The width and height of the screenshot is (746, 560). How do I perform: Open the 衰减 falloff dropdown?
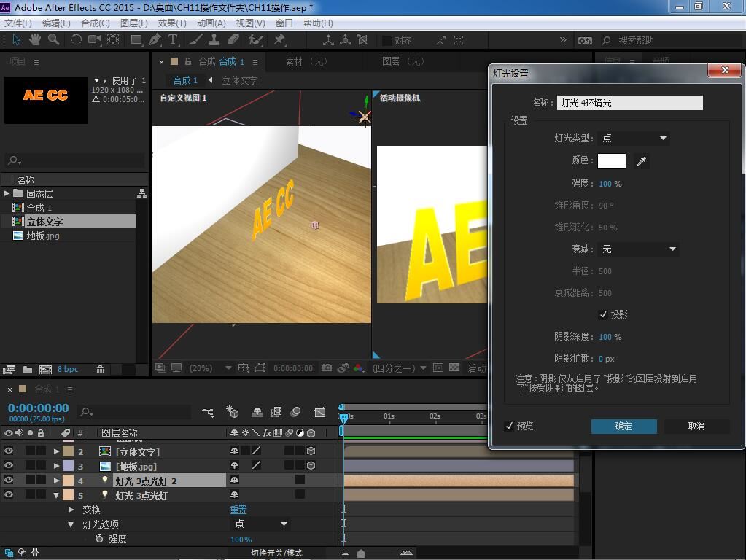pyautogui.click(x=639, y=249)
